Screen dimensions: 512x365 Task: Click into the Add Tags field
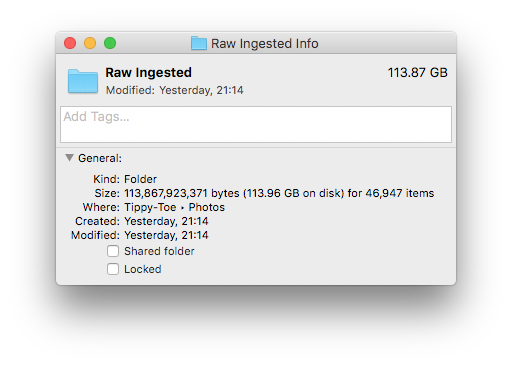256,124
